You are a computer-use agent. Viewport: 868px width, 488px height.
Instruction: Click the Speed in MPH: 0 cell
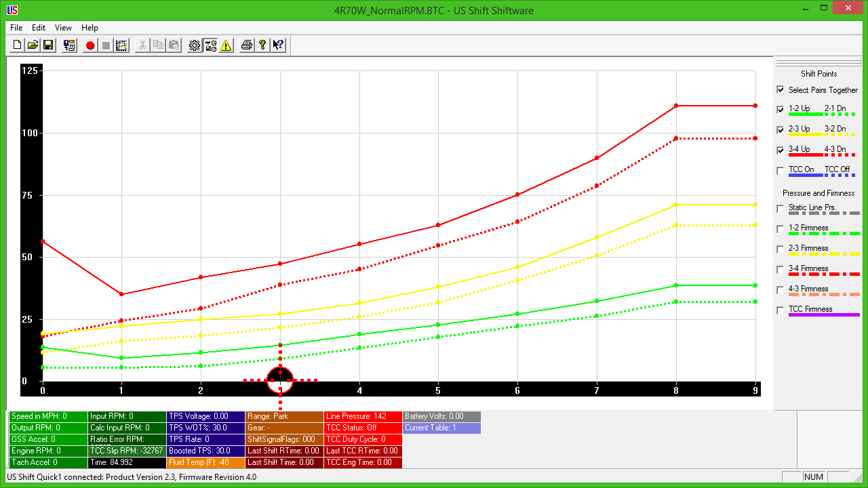pyautogui.click(x=48, y=416)
